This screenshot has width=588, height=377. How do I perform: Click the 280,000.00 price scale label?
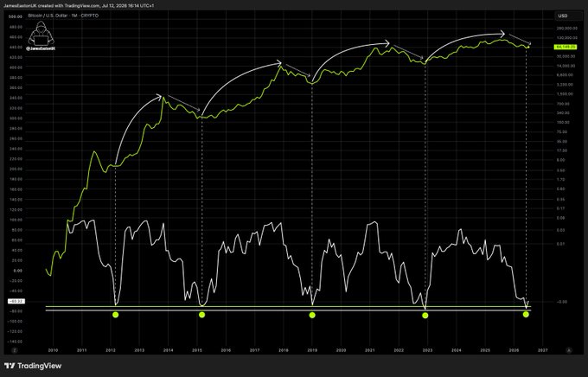click(566, 29)
